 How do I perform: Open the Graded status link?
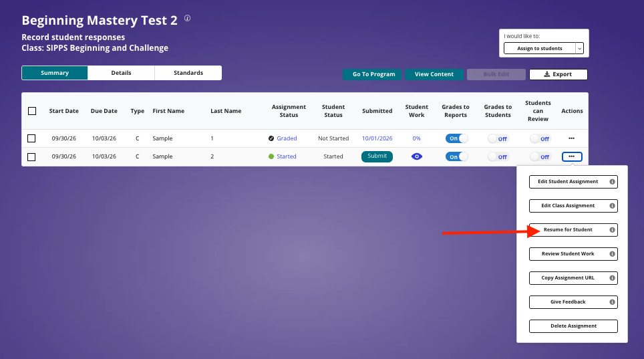(x=287, y=138)
